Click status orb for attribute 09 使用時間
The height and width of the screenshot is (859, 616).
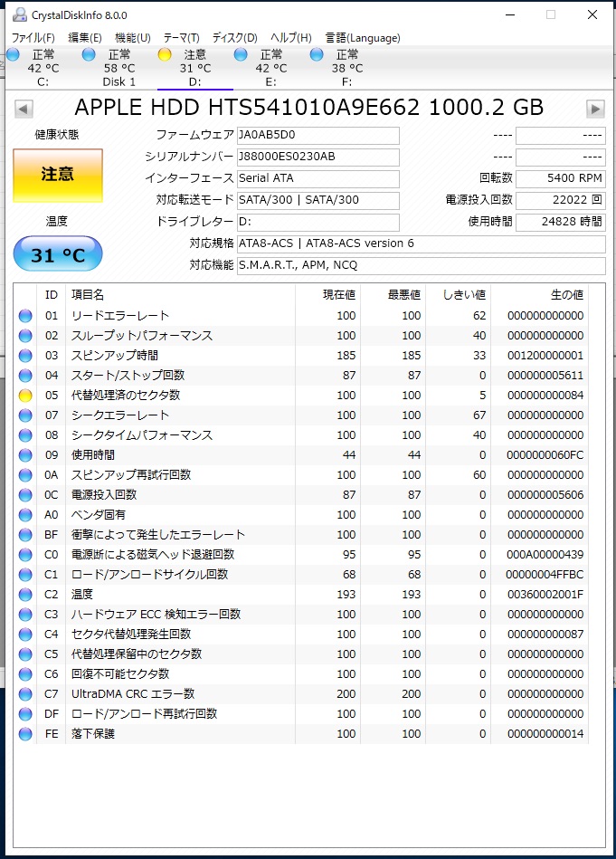25,455
